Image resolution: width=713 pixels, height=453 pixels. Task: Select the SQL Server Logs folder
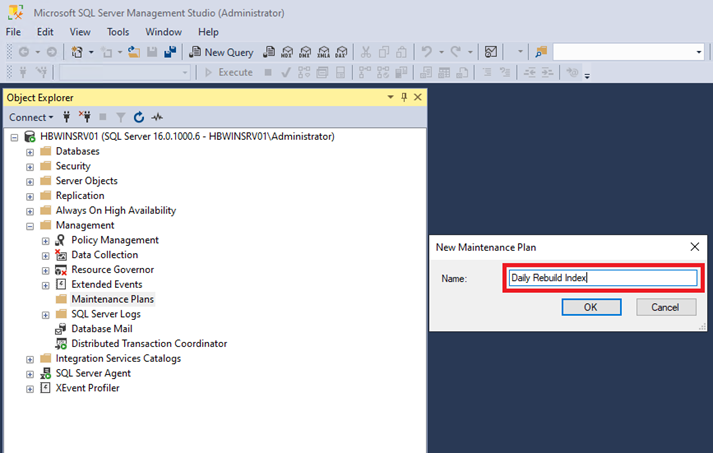tap(105, 314)
